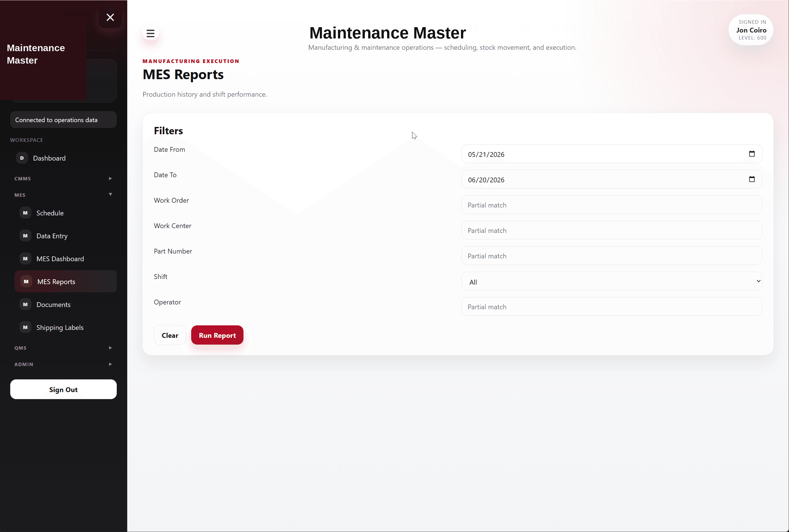
Task: Click the Shift field label
Action: [x=161, y=276]
